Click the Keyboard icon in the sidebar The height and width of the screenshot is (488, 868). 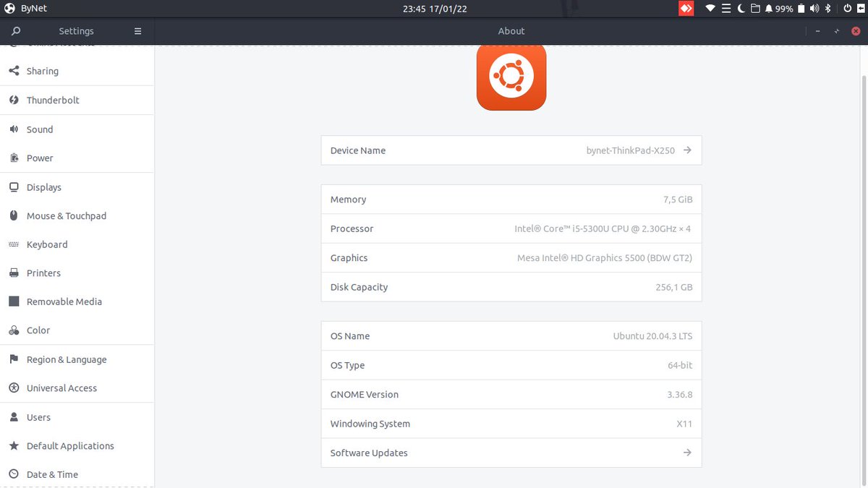pos(14,244)
